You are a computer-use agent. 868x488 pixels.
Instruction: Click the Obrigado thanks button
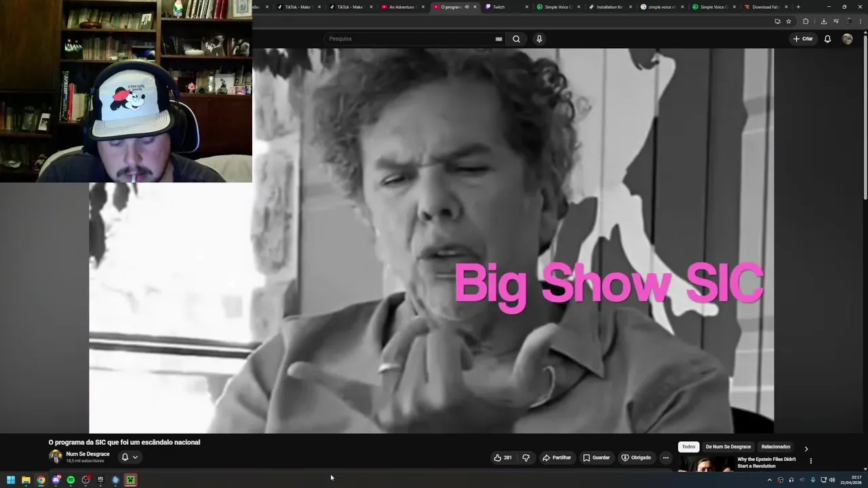click(636, 457)
